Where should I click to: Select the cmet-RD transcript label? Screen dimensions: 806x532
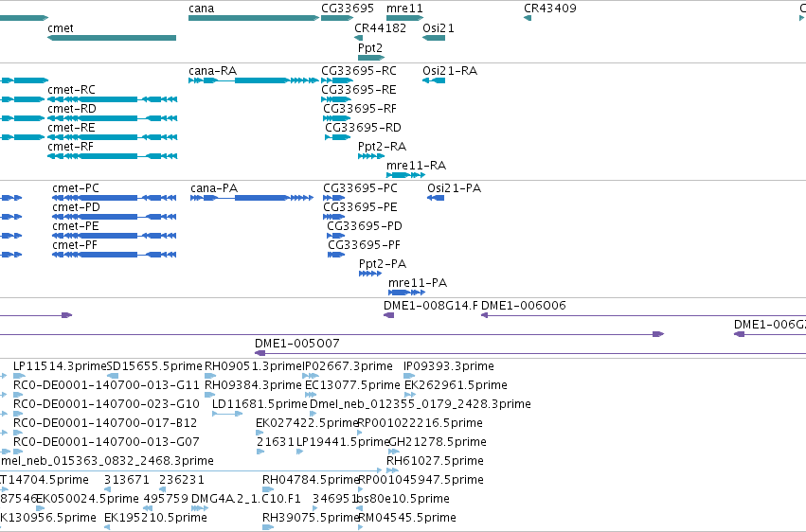[72, 109]
